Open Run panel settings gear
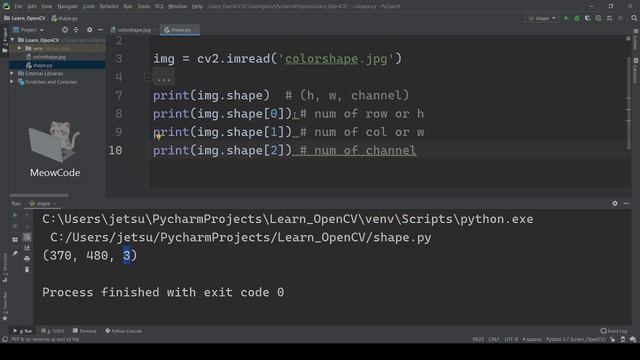Viewport: 640px width, 360px height. (615, 203)
